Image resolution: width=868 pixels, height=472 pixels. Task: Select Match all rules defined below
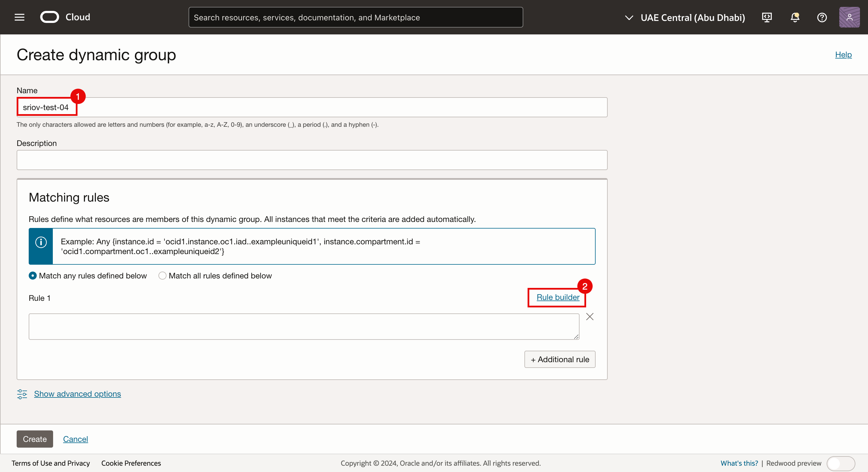[162, 276]
